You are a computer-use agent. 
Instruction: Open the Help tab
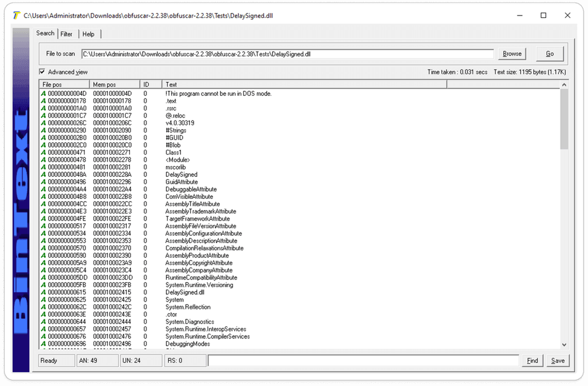click(x=88, y=34)
